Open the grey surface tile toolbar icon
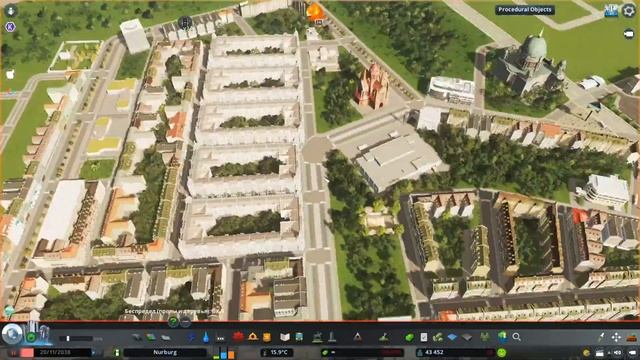This screenshot has height=360, width=640. point(467,337)
